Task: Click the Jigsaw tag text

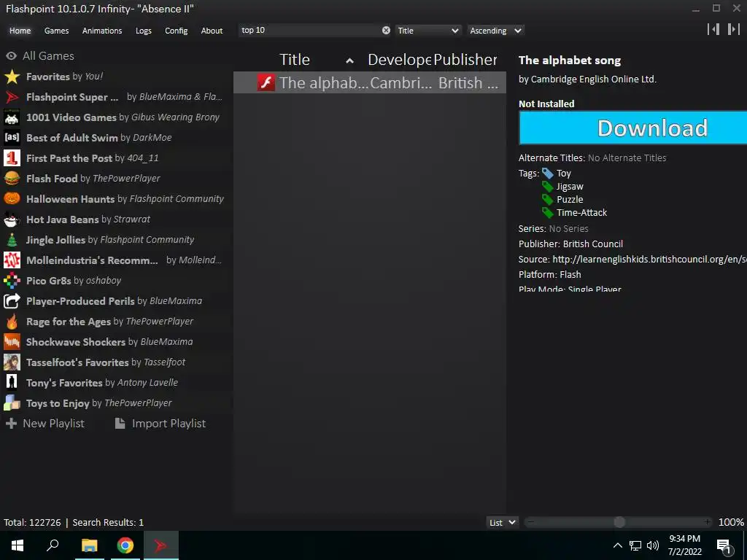Action: pyautogui.click(x=570, y=187)
